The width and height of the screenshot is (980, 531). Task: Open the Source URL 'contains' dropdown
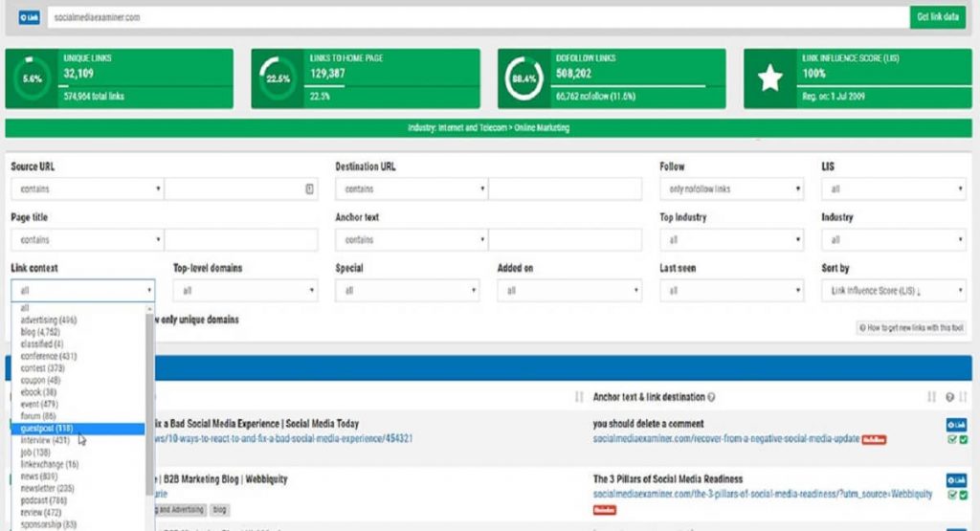point(87,188)
